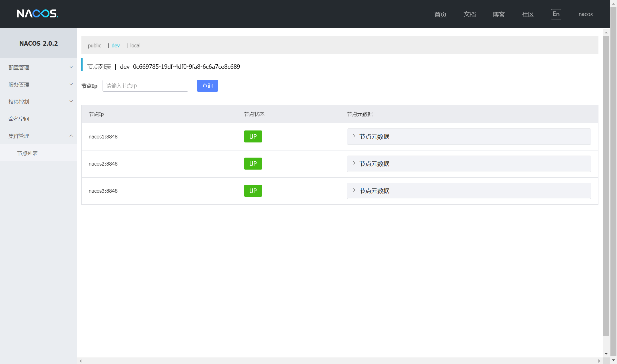617x364 pixels.
Task: Collapse the 集群管理 menu
Action: [x=39, y=136]
